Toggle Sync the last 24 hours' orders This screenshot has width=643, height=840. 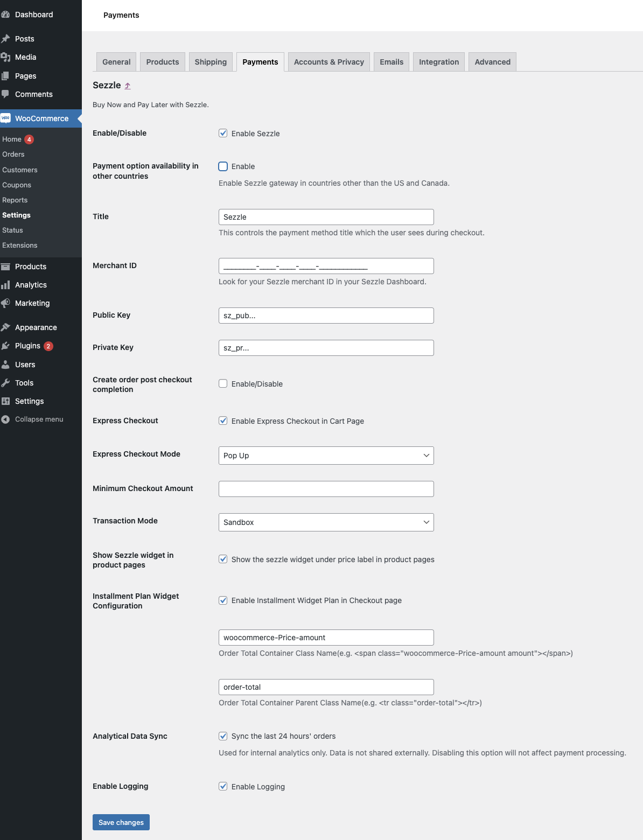(223, 736)
